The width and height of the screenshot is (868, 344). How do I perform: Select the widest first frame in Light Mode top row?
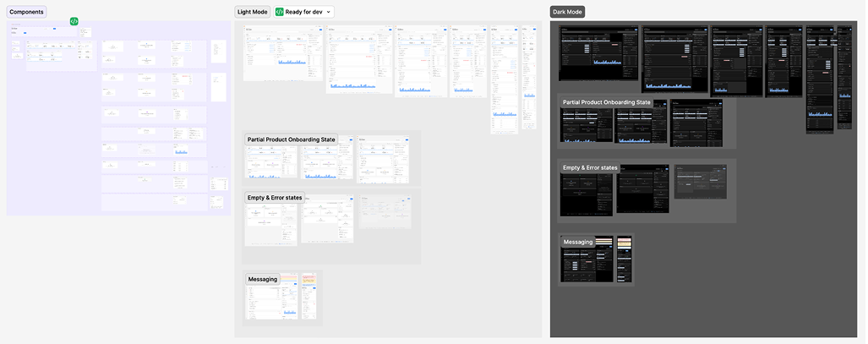[283, 53]
